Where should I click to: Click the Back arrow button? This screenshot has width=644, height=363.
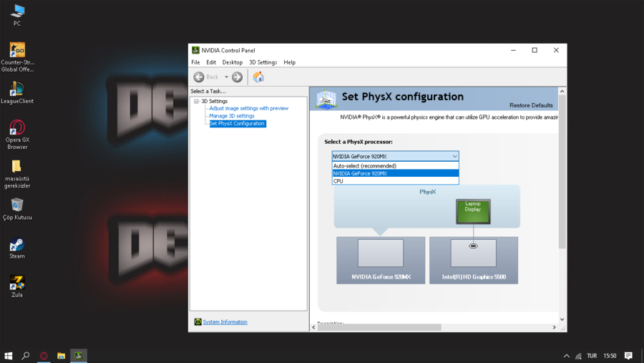click(x=199, y=77)
